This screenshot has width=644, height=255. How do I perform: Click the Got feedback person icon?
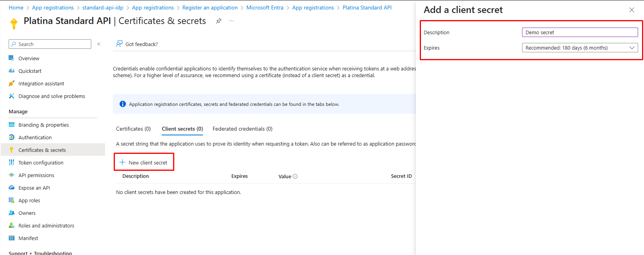(x=119, y=44)
